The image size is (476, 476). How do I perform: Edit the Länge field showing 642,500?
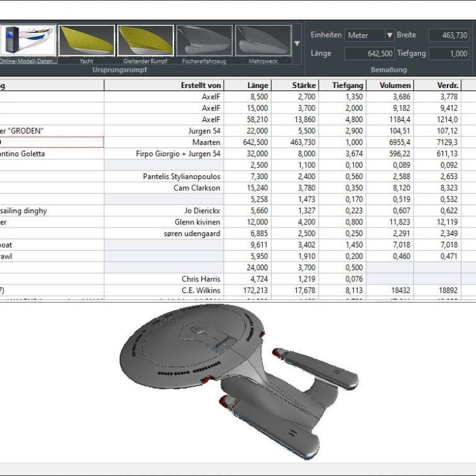click(x=369, y=54)
